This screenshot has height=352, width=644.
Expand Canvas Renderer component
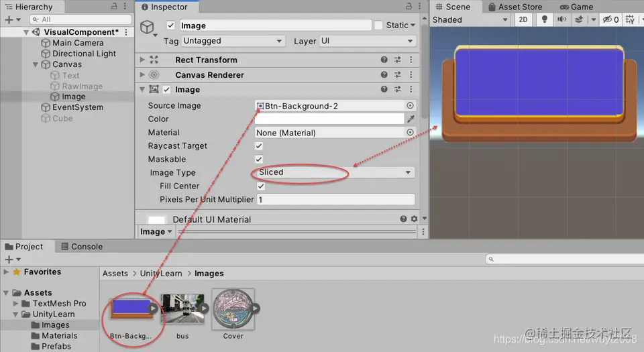(142, 74)
